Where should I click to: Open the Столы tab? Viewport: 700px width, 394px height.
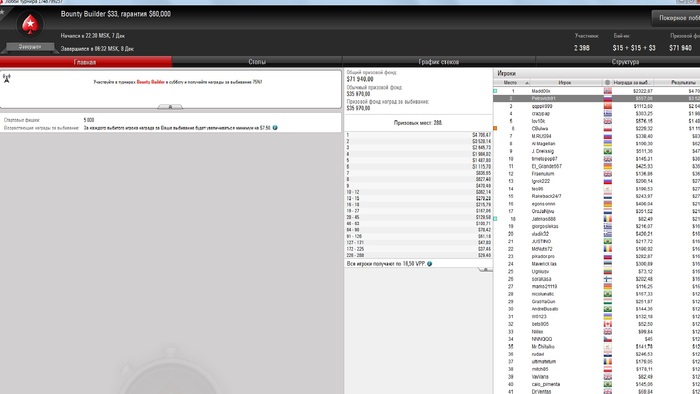[257, 62]
